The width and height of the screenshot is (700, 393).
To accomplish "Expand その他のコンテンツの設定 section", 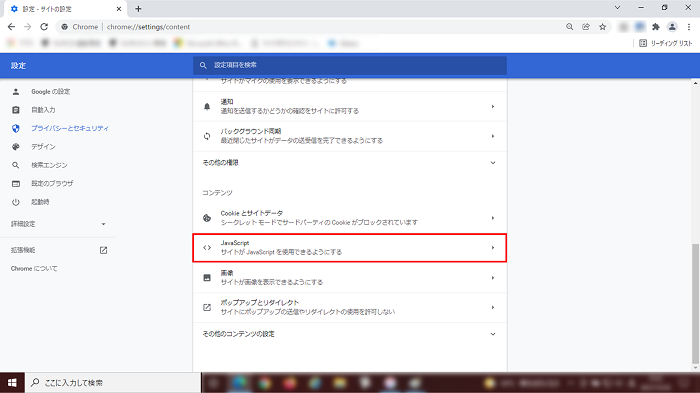I will click(350, 334).
